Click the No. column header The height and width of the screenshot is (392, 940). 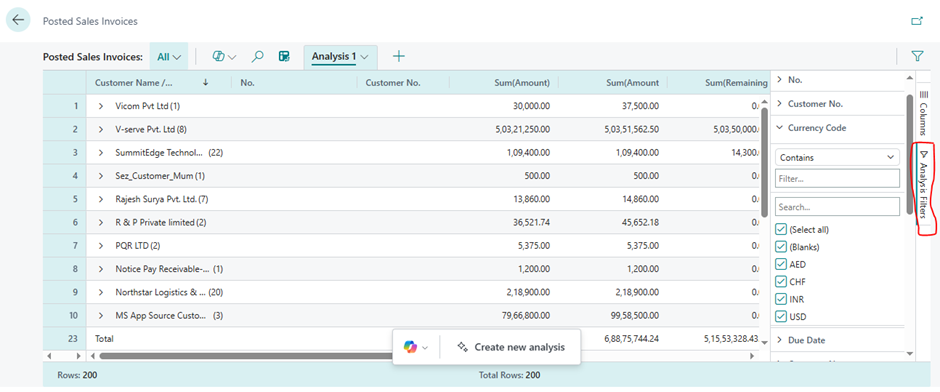[294, 83]
